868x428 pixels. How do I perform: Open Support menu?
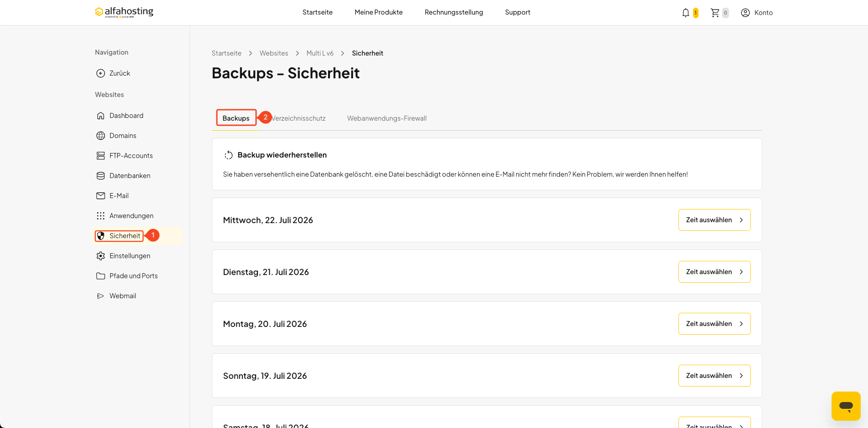[518, 12]
